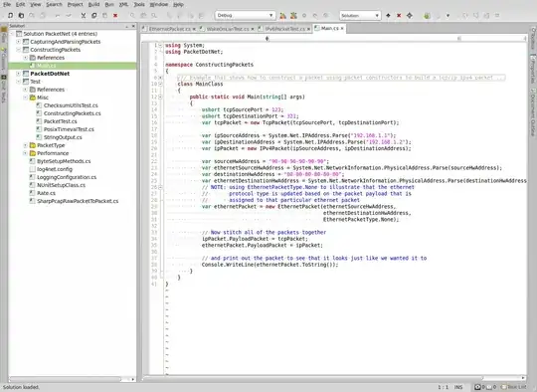This screenshot has height=392, width=537.
Task: Click the errors count icon in status bar
Action: tap(477, 387)
